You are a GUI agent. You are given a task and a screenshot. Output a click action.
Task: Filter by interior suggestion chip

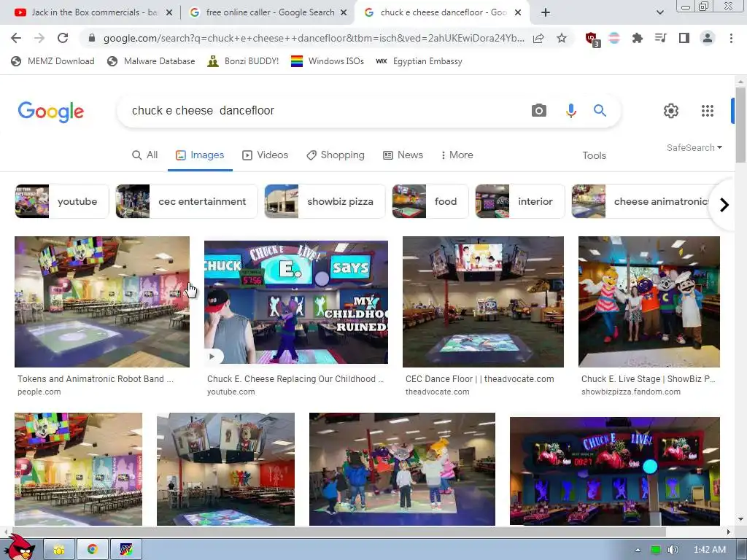519,201
